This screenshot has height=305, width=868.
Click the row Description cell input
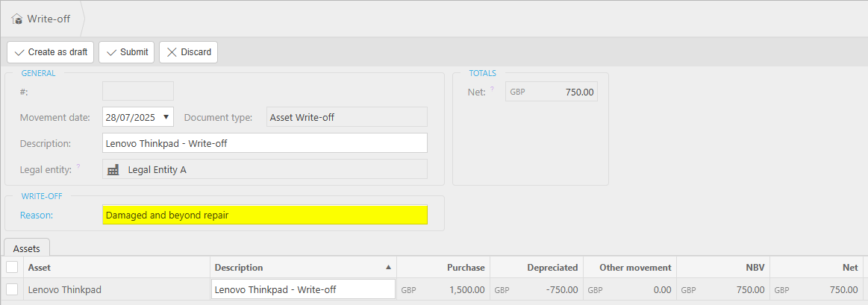pyautogui.click(x=303, y=289)
